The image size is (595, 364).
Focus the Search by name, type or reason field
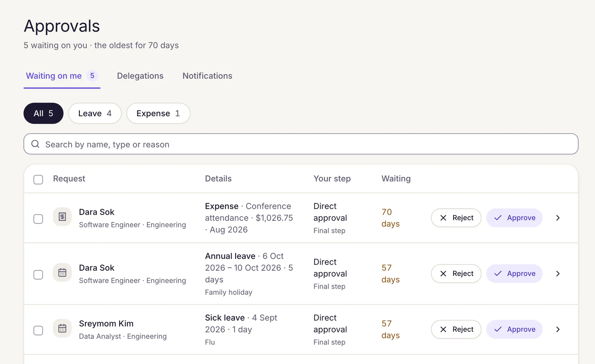click(x=301, y=144)
